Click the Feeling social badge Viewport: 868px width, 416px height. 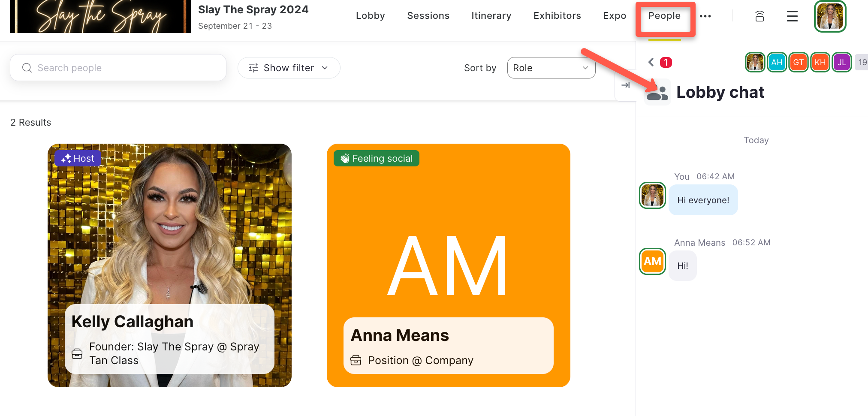(377, 158)
